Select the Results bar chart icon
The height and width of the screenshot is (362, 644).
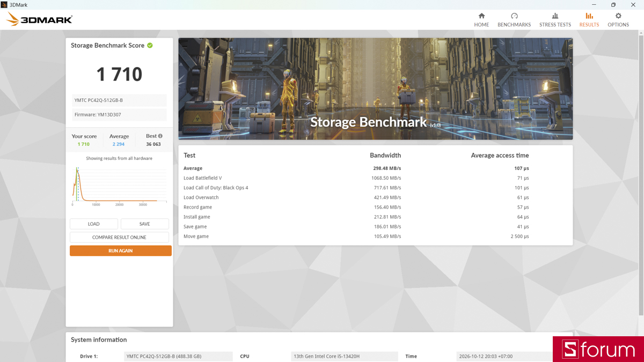tap(589, 16)
